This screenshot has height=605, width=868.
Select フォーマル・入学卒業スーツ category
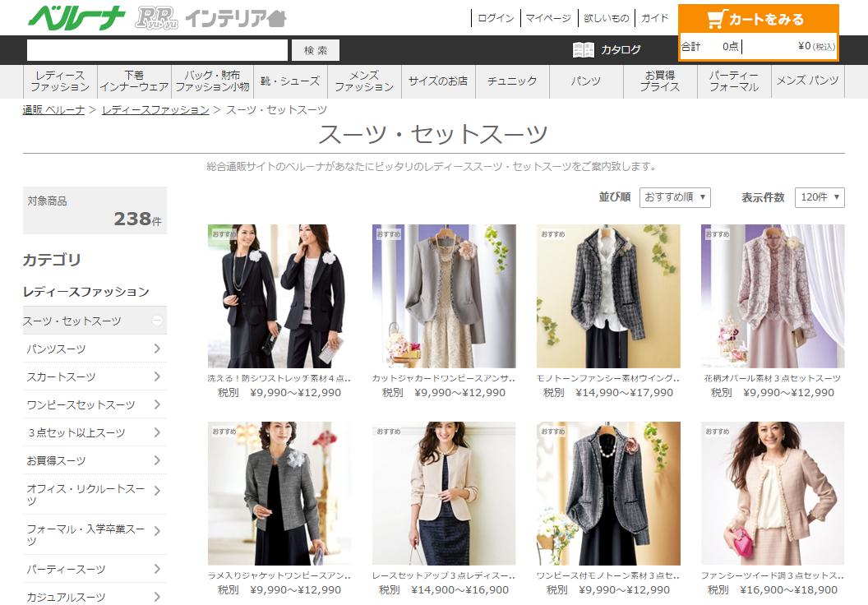tap(94, 534)
